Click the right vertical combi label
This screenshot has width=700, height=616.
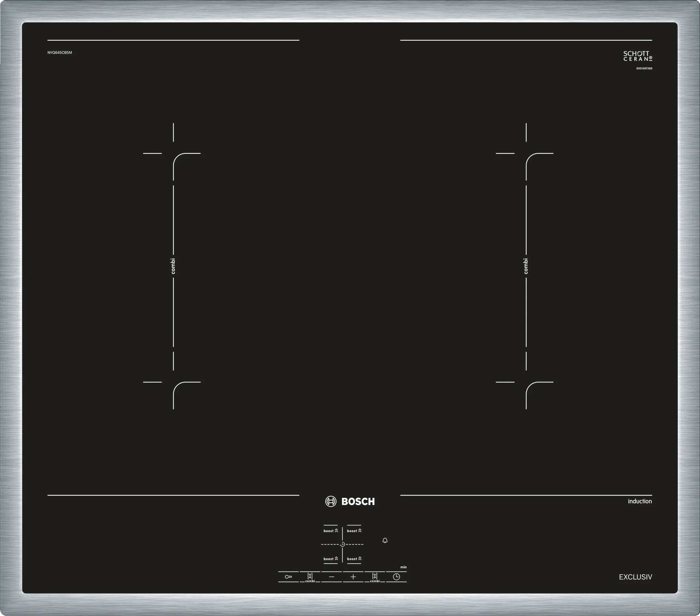[526, 266]
